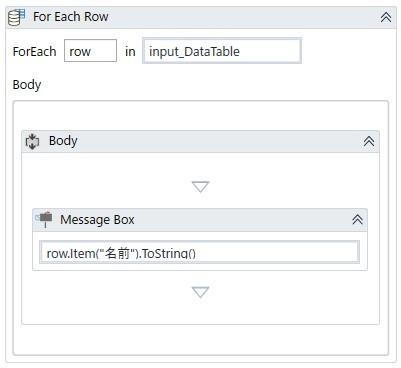Click the "in" label before input_DataTable
This screenshot has height=368, width=401.
[x=130, y=52]
